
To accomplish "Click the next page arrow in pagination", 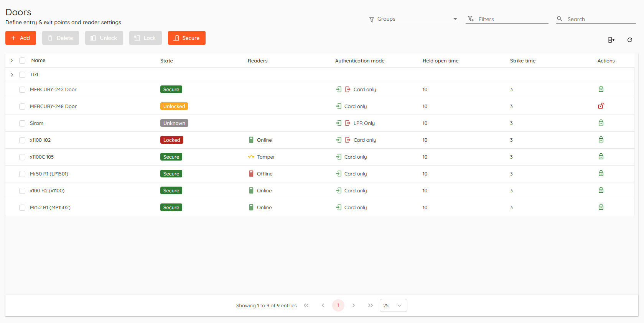I will 353,305.
